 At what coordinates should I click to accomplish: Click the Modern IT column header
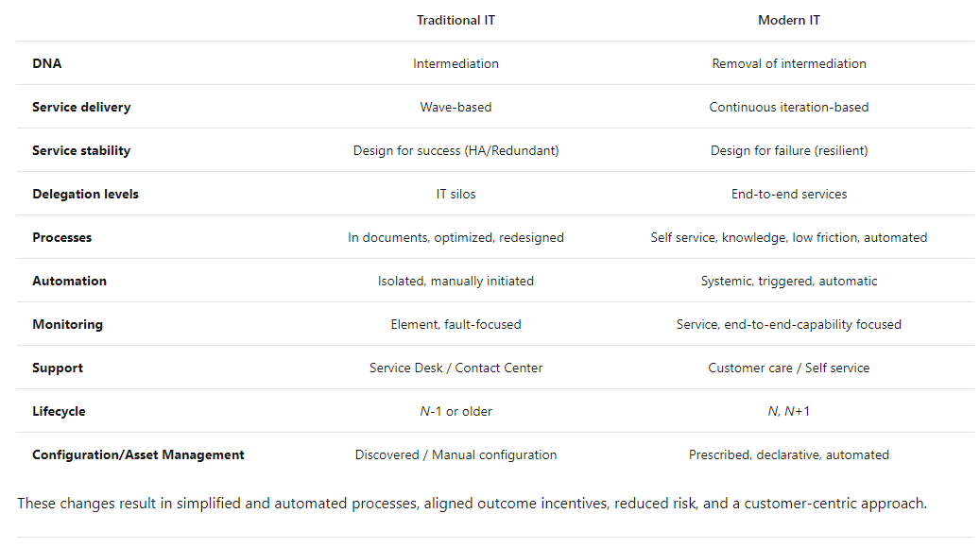coord(788,20)
